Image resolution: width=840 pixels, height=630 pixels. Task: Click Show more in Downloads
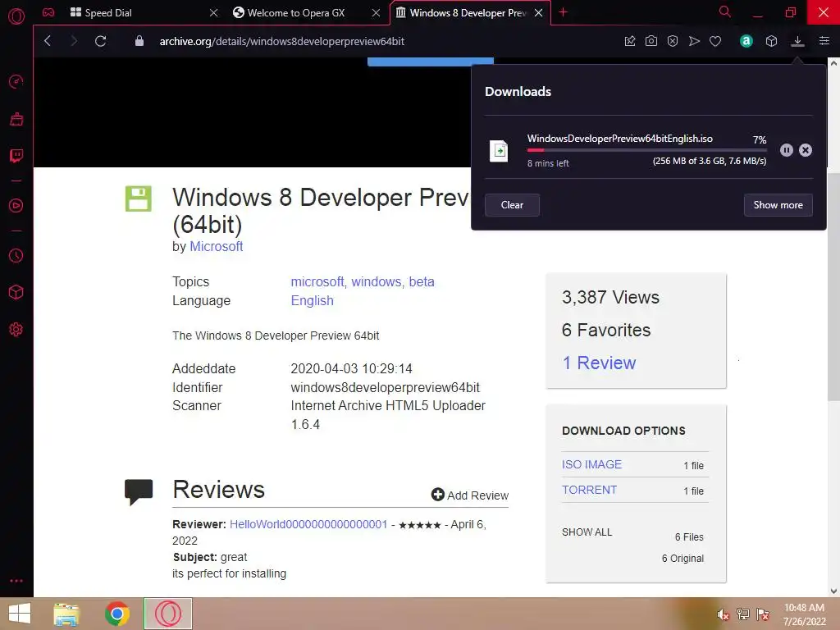coord(778,205)
